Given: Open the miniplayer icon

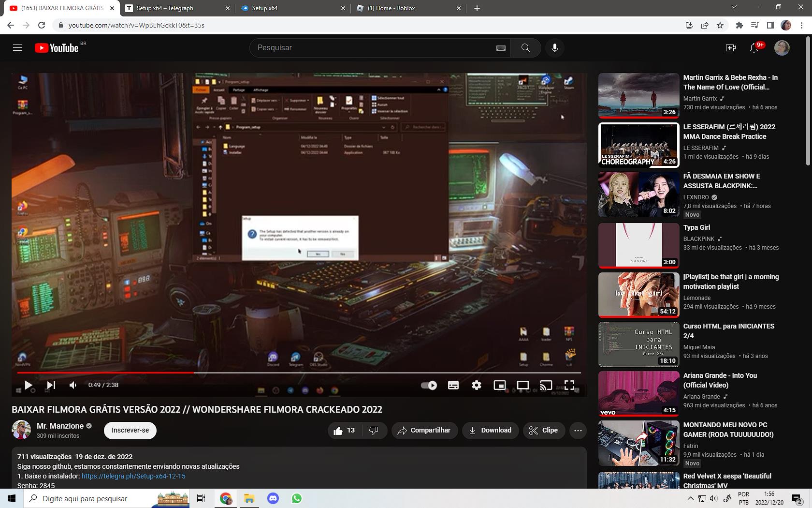Looking at the screenshot, I should click(x=499, y=385).
